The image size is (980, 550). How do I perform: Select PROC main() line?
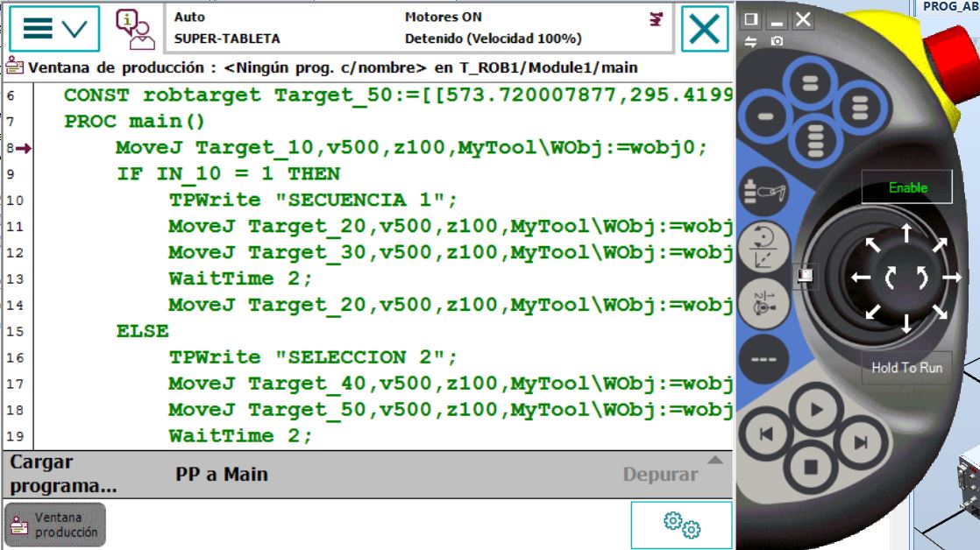pos(134,122)
